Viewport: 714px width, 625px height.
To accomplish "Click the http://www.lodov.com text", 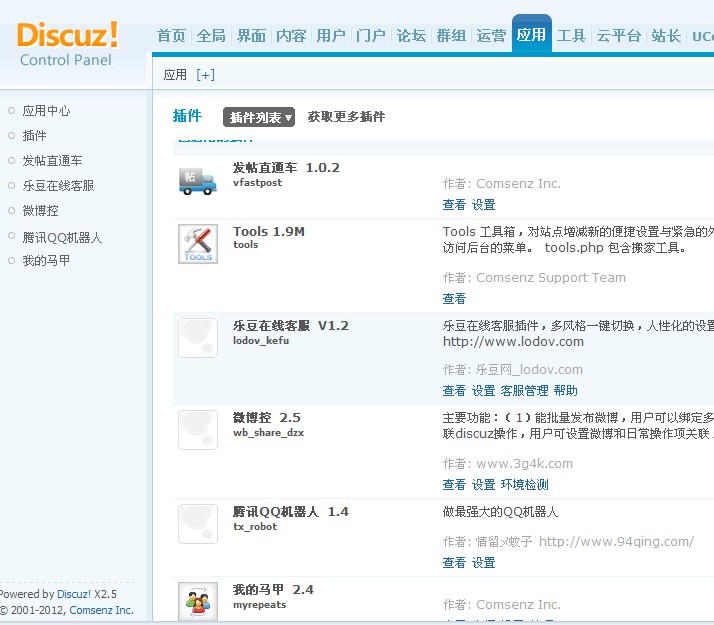I will click(x=513, y=341).
